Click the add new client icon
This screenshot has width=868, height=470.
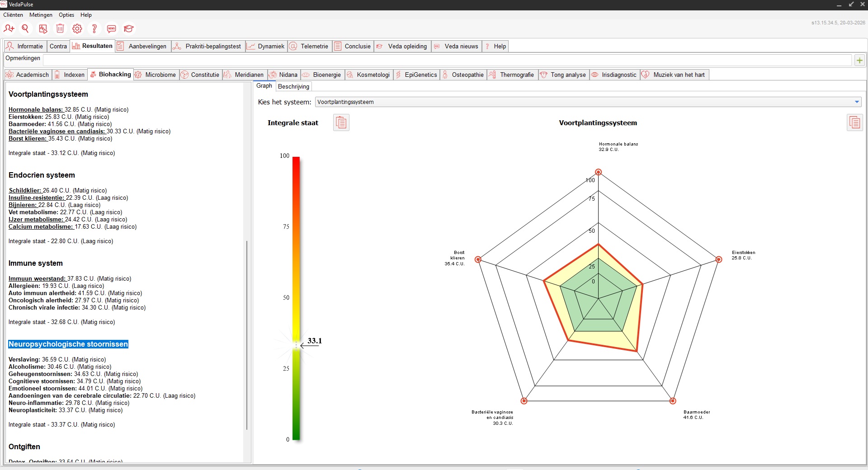coord(9,28)
